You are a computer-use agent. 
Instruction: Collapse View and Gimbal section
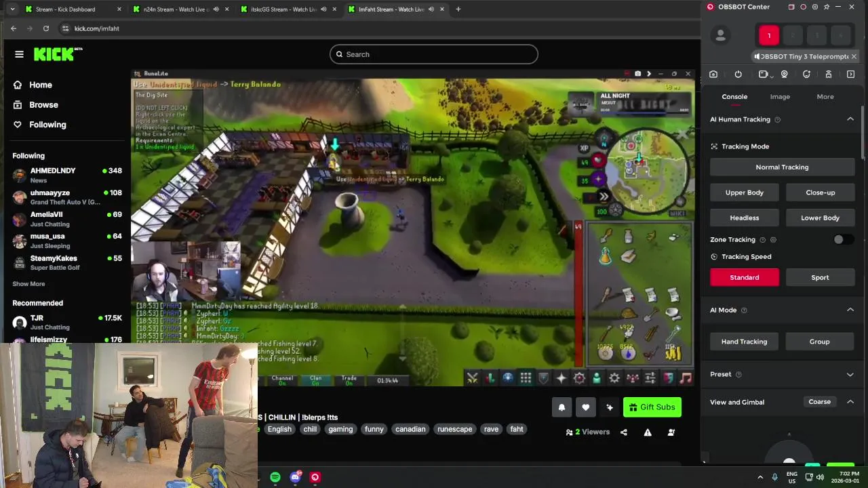point(850,402)
